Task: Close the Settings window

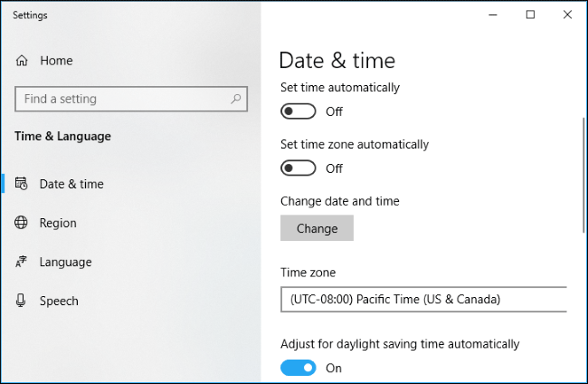Action: coord(568,15)
